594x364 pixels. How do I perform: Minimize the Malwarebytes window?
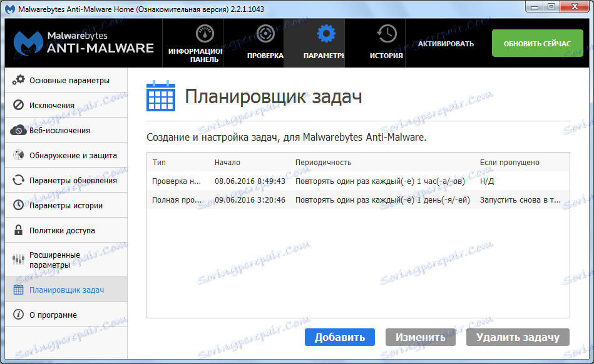click(534, 6)
